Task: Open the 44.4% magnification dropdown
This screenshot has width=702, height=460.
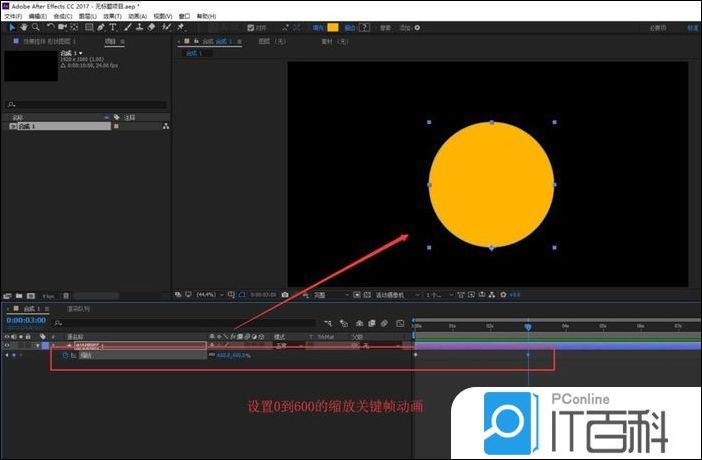Action: 205,296
